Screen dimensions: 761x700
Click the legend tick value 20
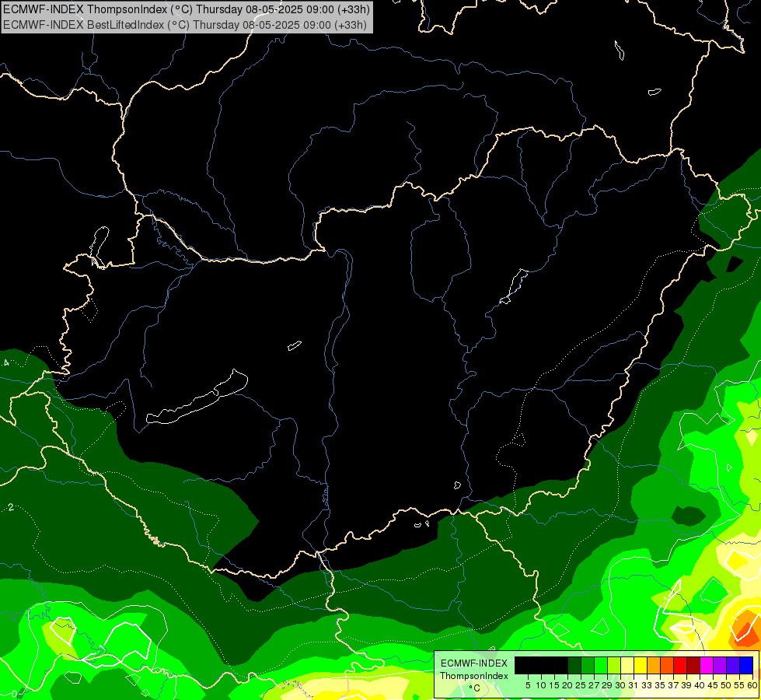[x=567, y=685]
